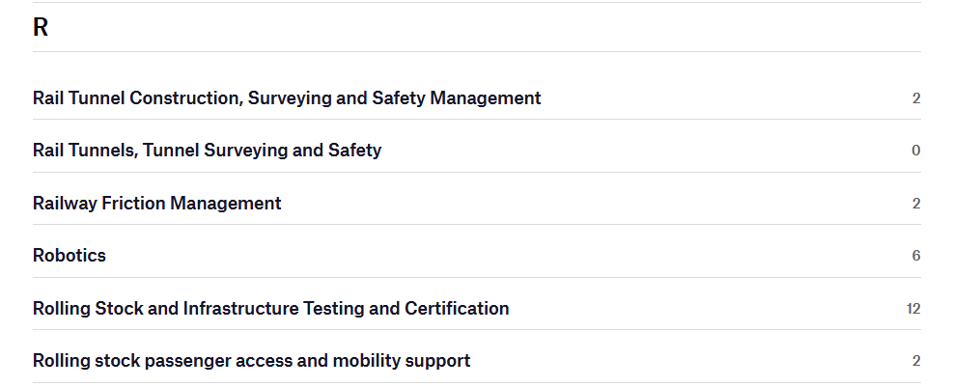Select Rolling stock passenger access and mobility support

coord(251,361)
